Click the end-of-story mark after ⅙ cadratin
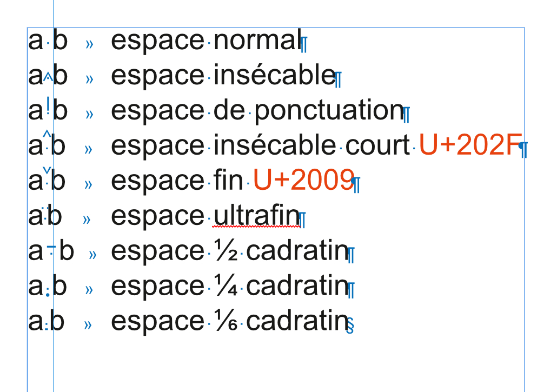557x392 pixels. tap(350, 325)
